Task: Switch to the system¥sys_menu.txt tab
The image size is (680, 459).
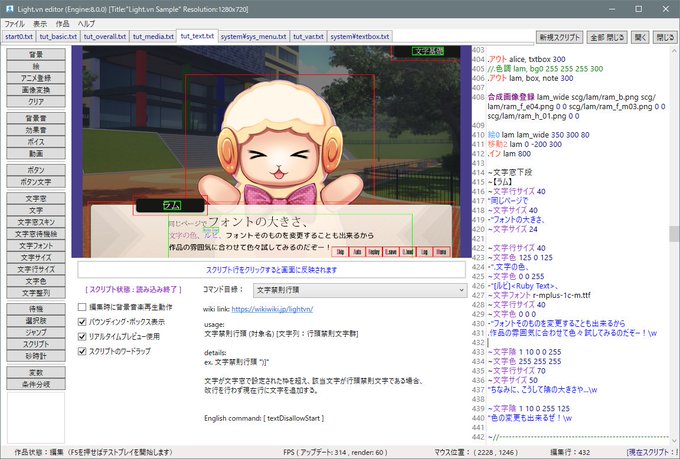Action: click(x=253, y=36)
